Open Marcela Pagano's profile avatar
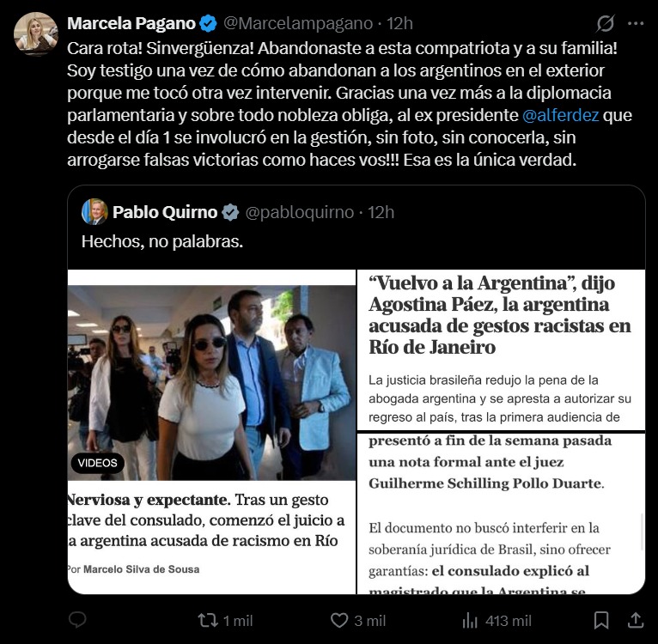Viewport: 658px width, 644px height. [x=36, y=33]
